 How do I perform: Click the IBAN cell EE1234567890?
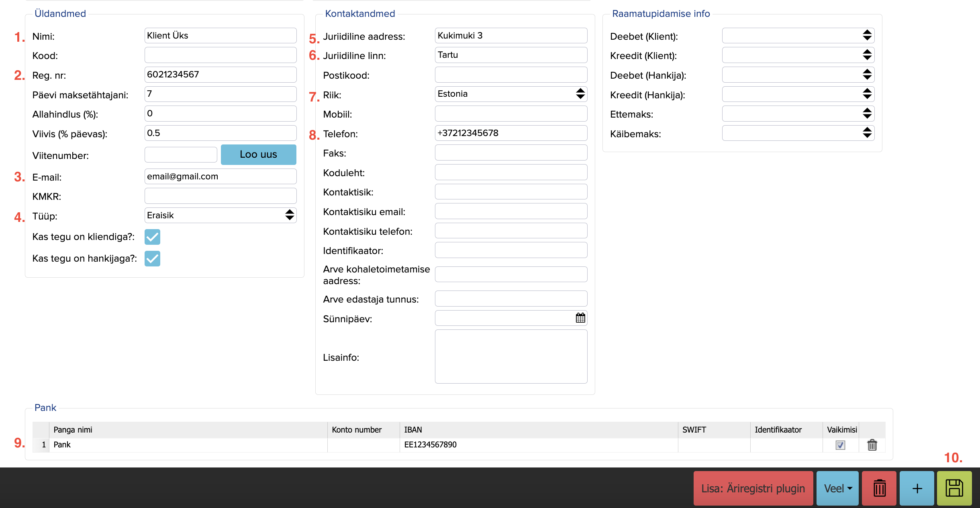[430, 445]
